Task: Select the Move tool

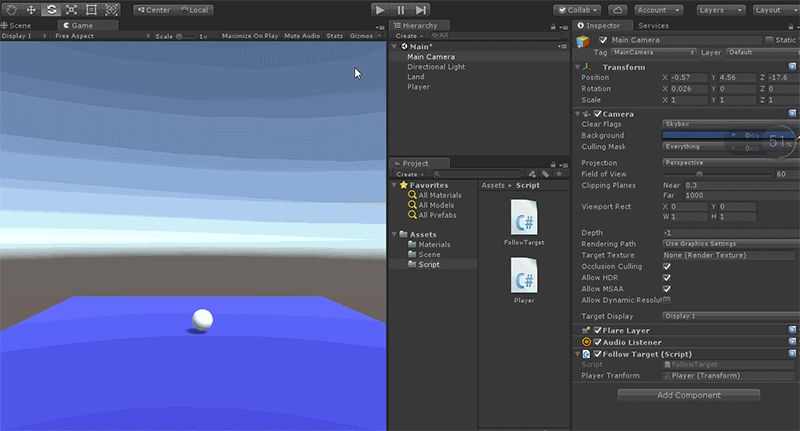Action: click(x=31, y=10)
